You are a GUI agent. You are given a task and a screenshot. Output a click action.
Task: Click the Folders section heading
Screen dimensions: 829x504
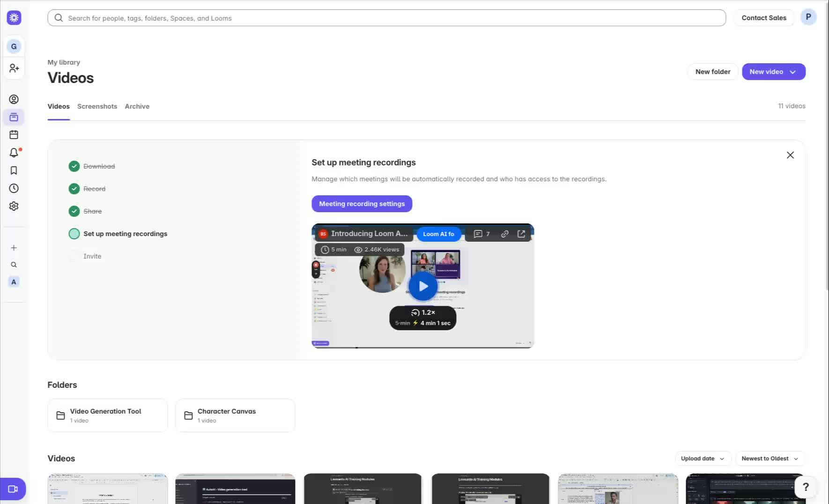[x=62, y=385]
